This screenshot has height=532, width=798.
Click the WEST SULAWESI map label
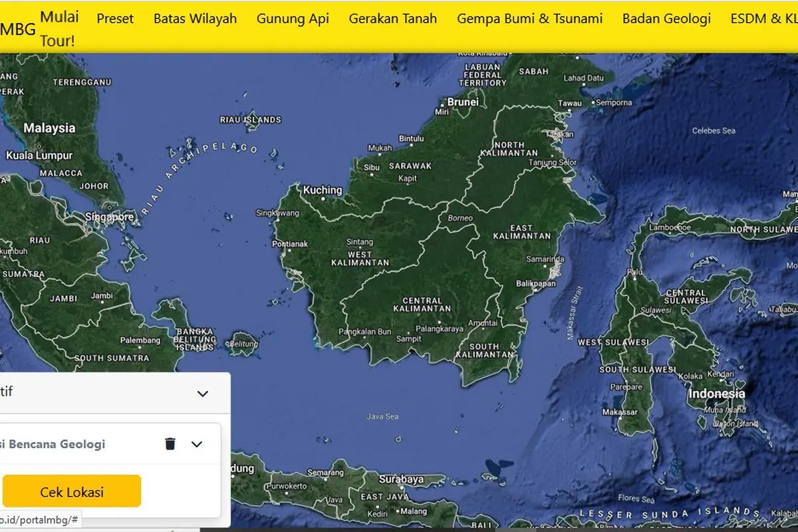[613, 342]
